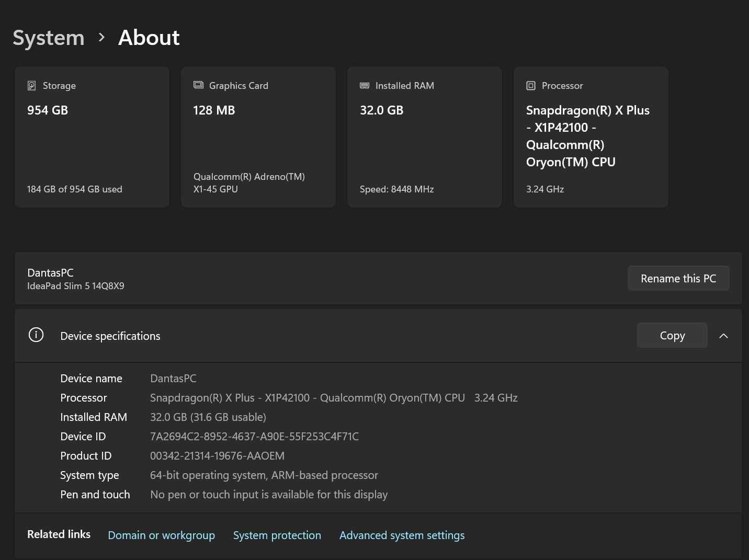Open System protection link
This screenshot has width=749, height=560.
coord(277,535)
